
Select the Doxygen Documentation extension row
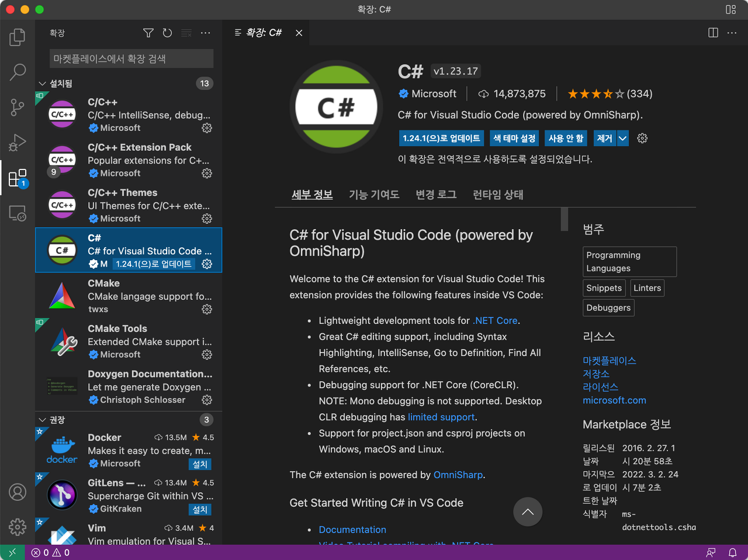(x=129, y=386)
